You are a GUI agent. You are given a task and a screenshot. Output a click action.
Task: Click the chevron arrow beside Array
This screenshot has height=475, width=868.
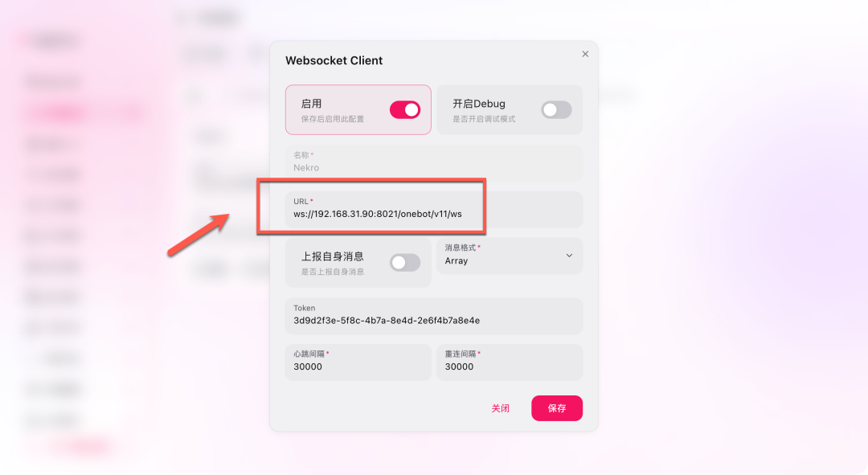point(569,256)
